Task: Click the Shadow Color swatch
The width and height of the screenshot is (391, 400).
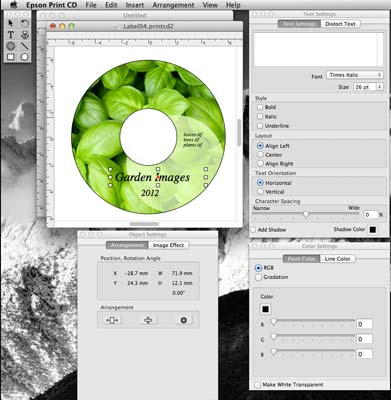Action: (x=373, y=230)
